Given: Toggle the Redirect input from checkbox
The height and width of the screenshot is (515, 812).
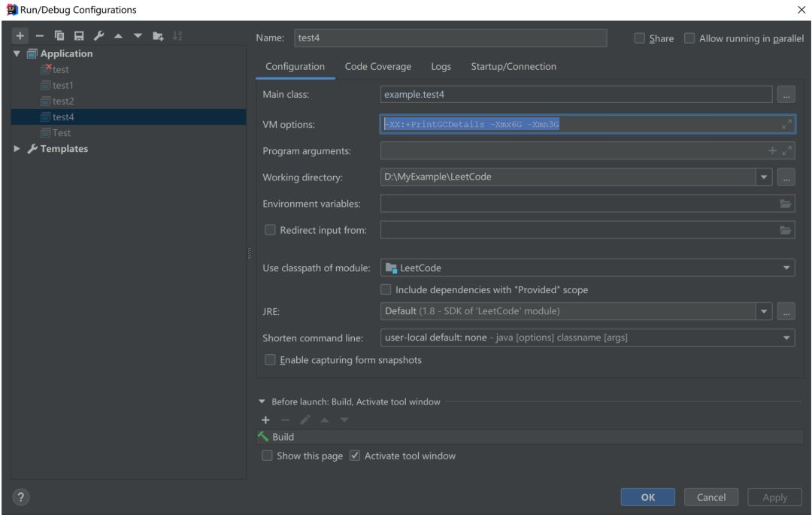Looking at the screenshot, I should 270,230.
